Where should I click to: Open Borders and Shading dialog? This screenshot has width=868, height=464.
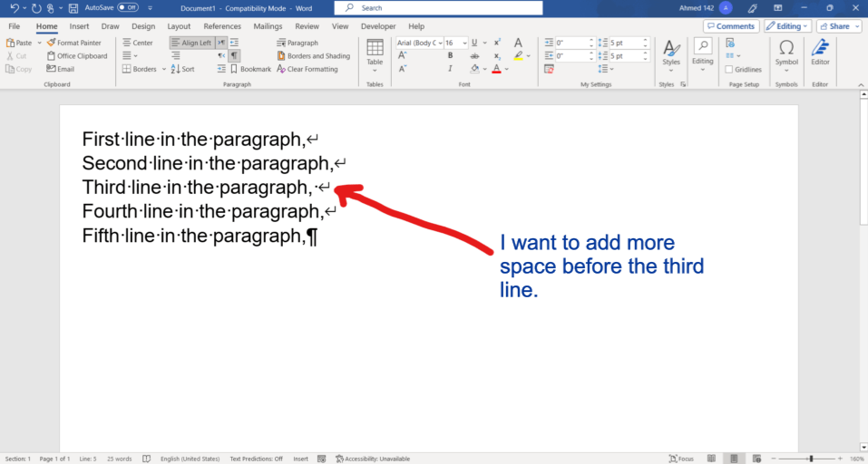[x=313, y=56]
